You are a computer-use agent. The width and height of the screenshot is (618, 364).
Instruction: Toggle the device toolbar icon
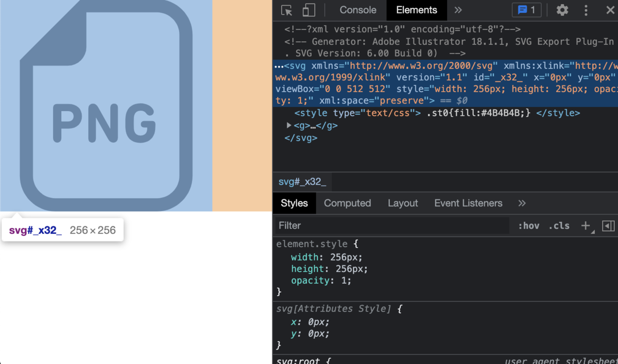click(308, 10)
